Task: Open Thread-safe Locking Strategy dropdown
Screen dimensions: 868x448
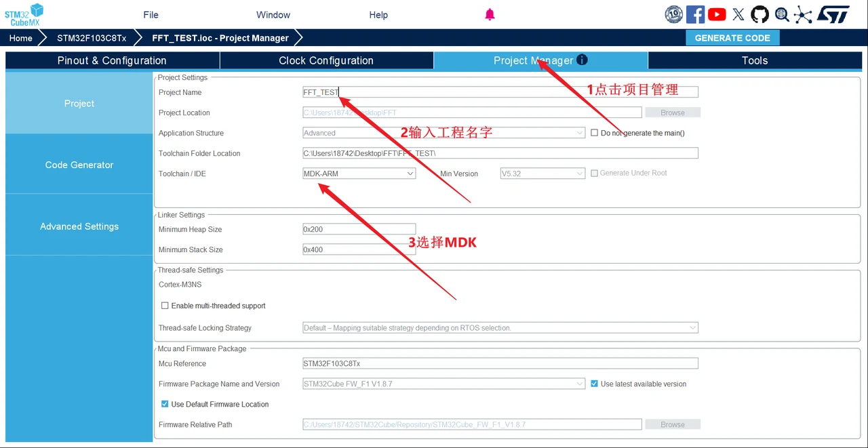Action: point(500,328)
